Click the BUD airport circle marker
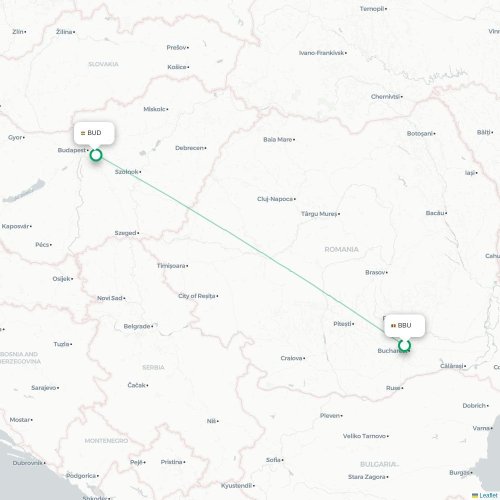The height and width of the screenshot is (500, 500). pyautogui.click(x=96, y=155)
